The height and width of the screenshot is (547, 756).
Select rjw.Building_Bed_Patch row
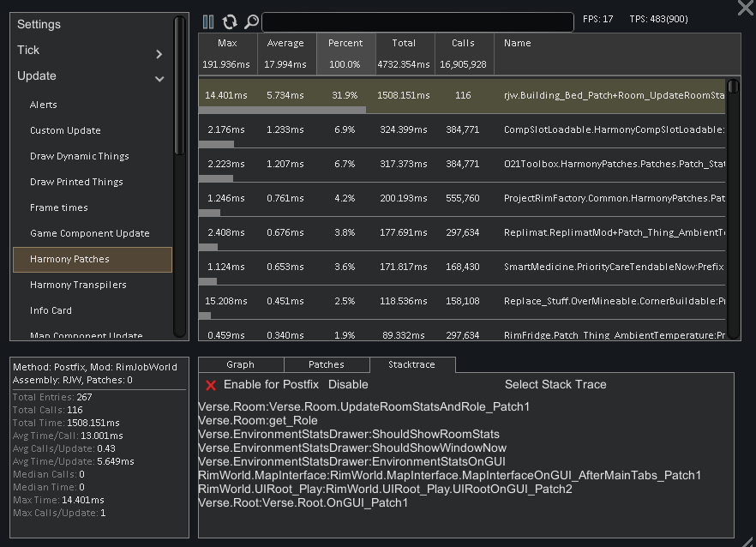tap(461, 97)
